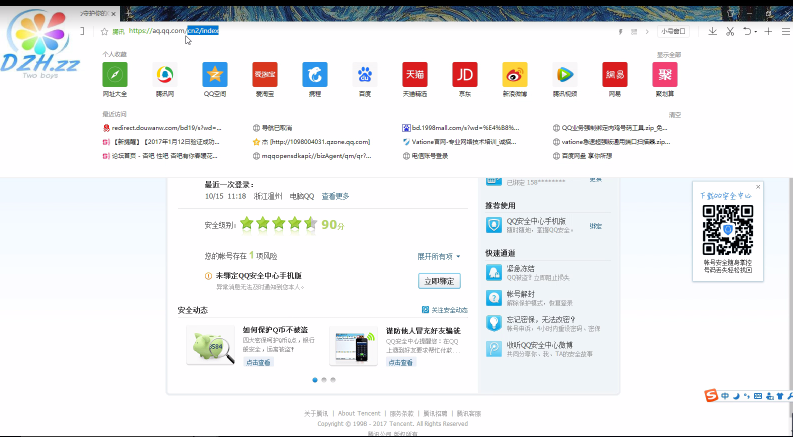Open the browser hamburger menu

(785, 31)
